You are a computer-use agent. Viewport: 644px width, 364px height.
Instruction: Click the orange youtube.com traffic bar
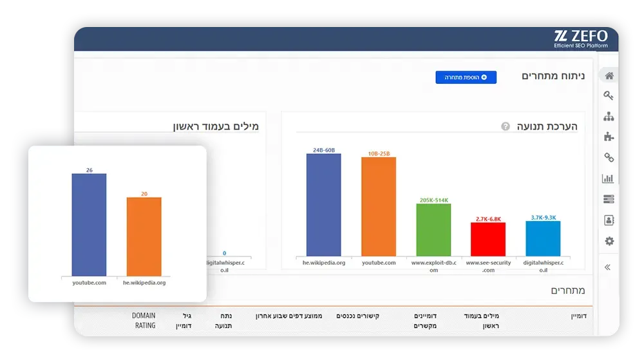coord(379,207)
